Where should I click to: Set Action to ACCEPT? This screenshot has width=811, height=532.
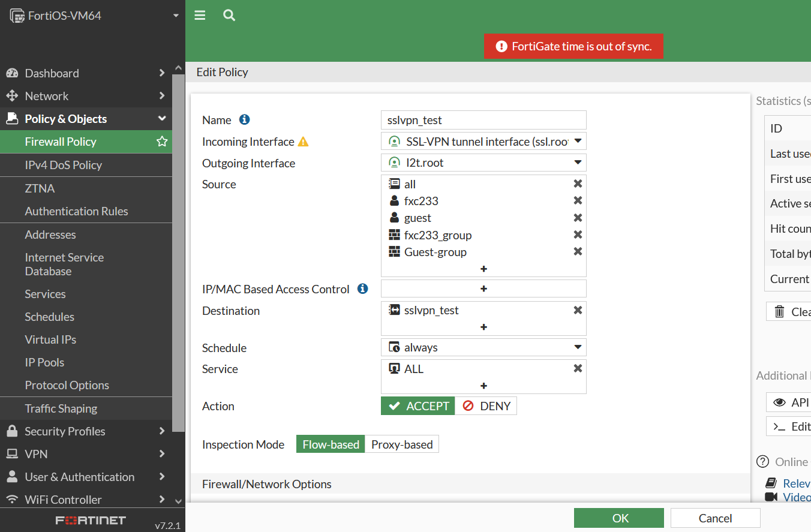[x=418, y=406]
